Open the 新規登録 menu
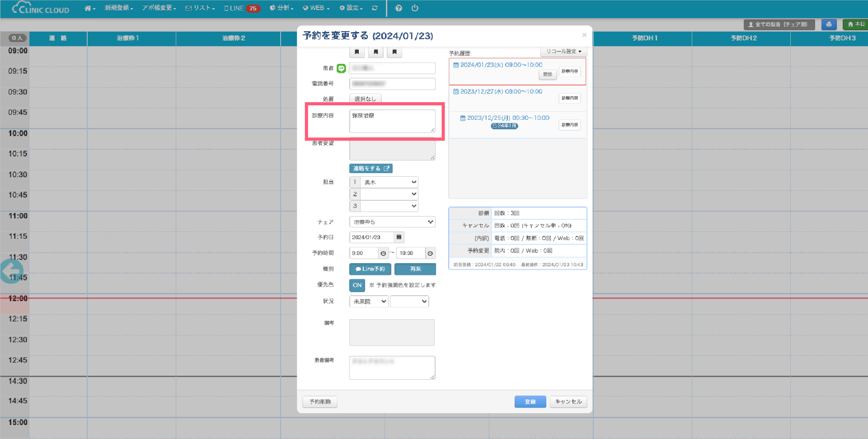 [x=119, y=8]
